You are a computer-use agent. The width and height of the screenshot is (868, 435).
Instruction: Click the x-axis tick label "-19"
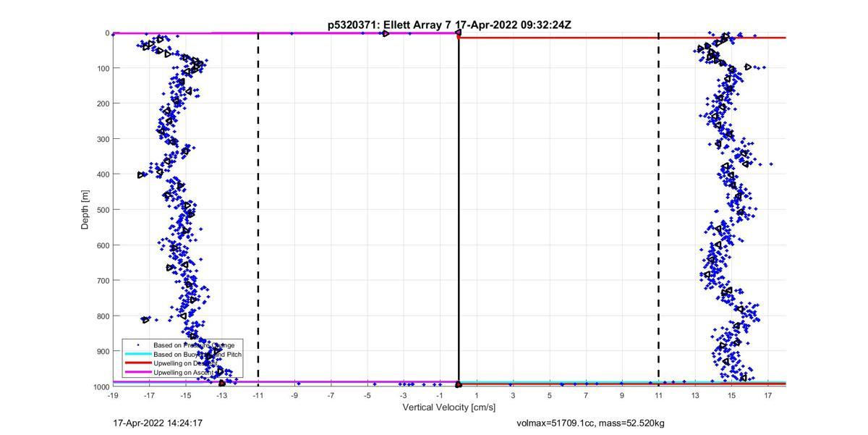tap(113, 396)
